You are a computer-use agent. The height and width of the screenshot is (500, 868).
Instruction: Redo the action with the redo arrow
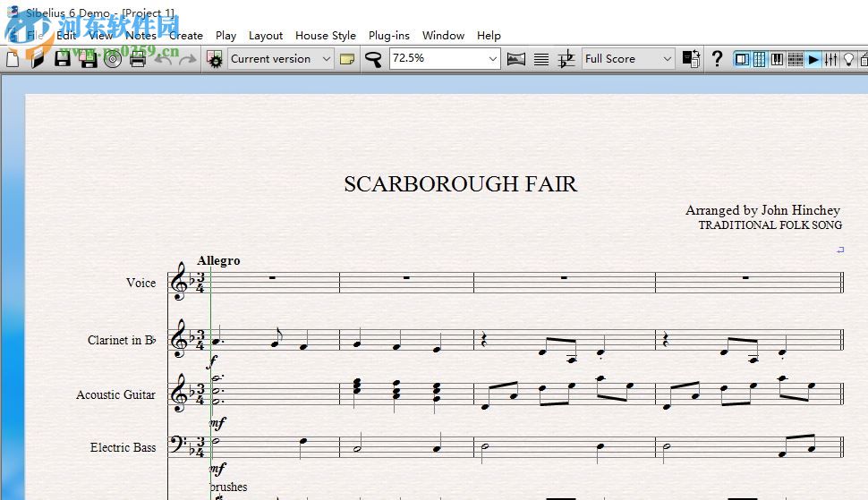click(188, 59)
